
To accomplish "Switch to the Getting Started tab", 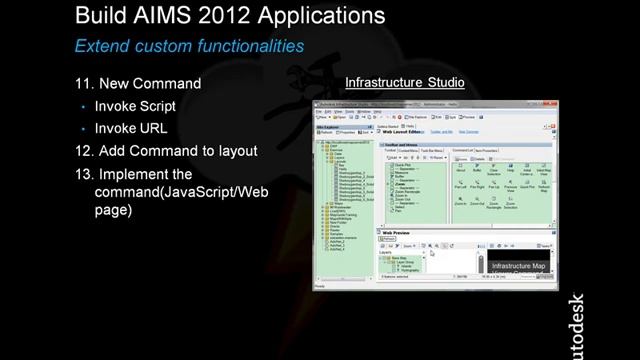I will pyautogui.click(x=388, y=127).
